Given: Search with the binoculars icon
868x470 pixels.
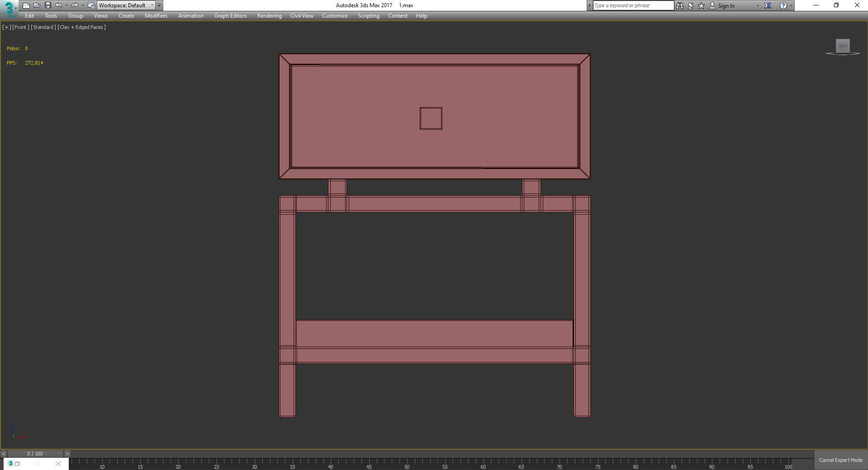Looking at the screenshot, I should coord(679,5).
